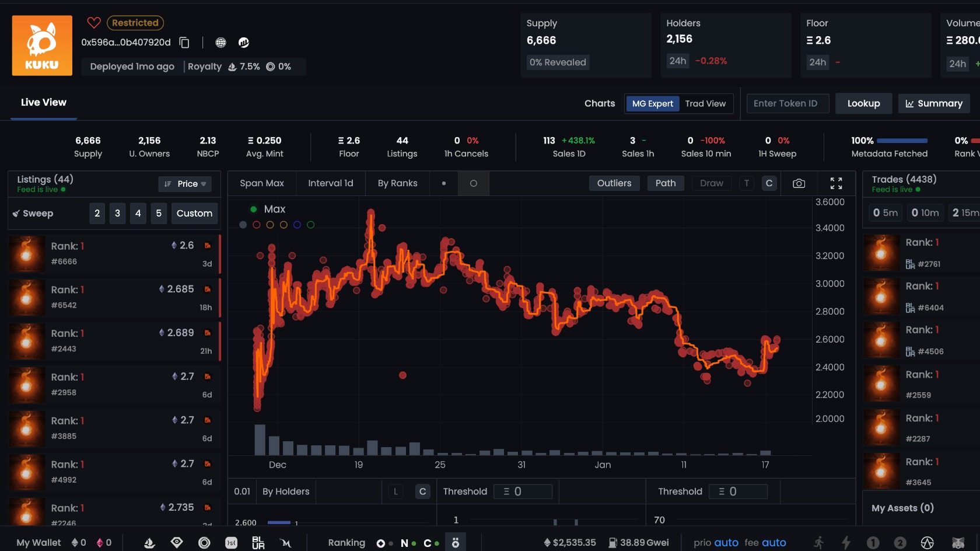Open the Summary button

tap(934, 103)
